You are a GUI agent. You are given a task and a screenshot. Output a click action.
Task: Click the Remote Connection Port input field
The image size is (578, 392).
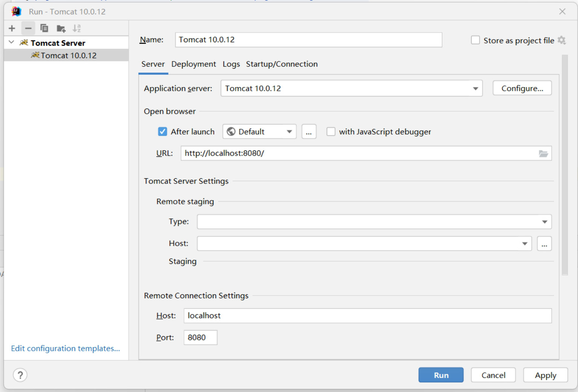coord(200,337)
